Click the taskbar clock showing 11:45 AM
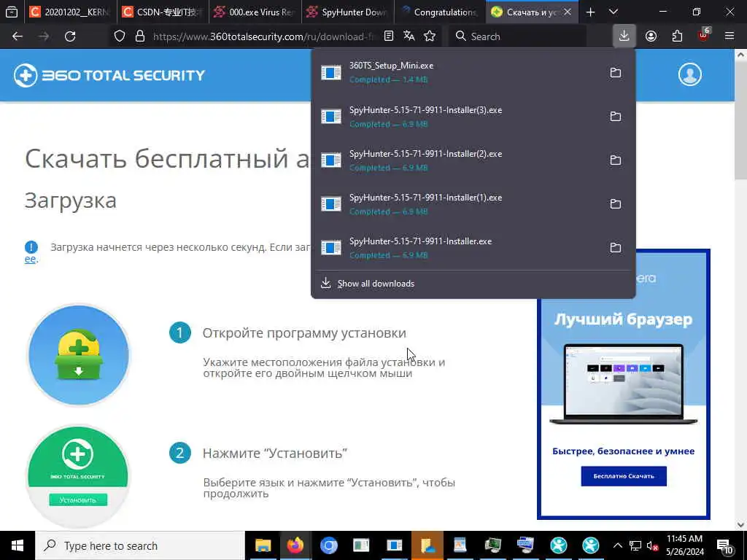This screenshot has width=747, height=560. tap(684, 545)
